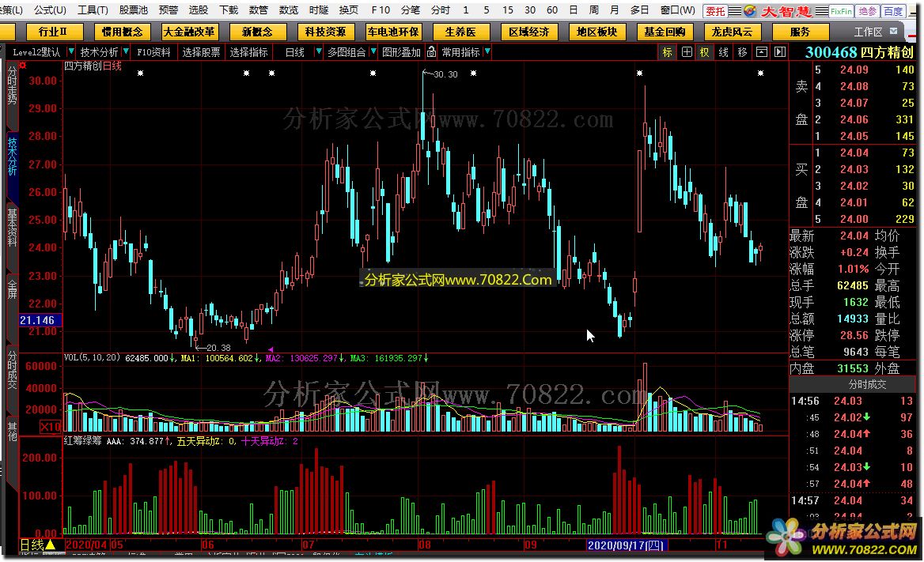Click the 绝参 button
The image size is (924, 562).
click(867, 10)
